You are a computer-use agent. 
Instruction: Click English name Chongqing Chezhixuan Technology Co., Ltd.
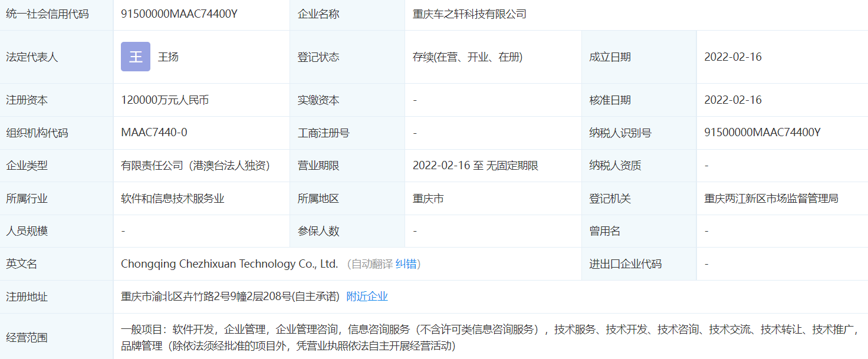(x=229, y=264)
